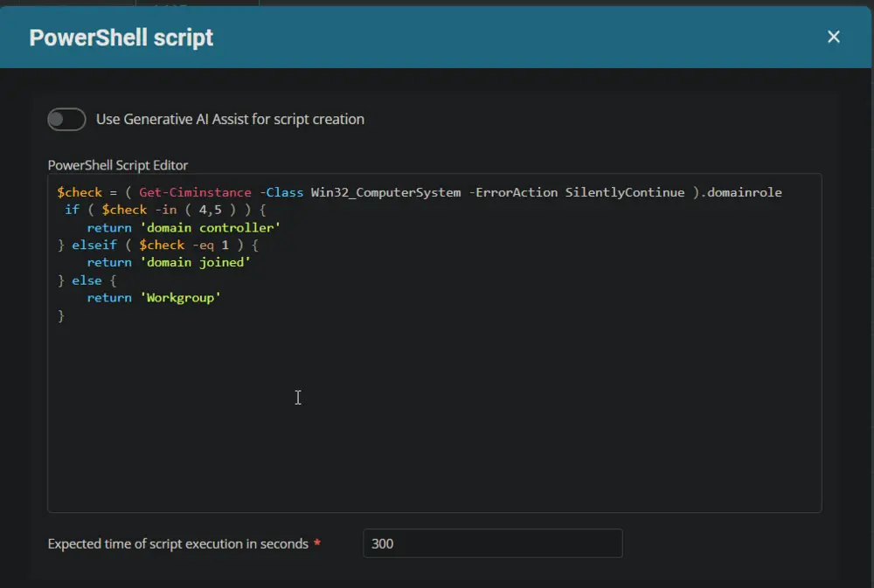Click the 'domain controller' string

tap(210, 227)
